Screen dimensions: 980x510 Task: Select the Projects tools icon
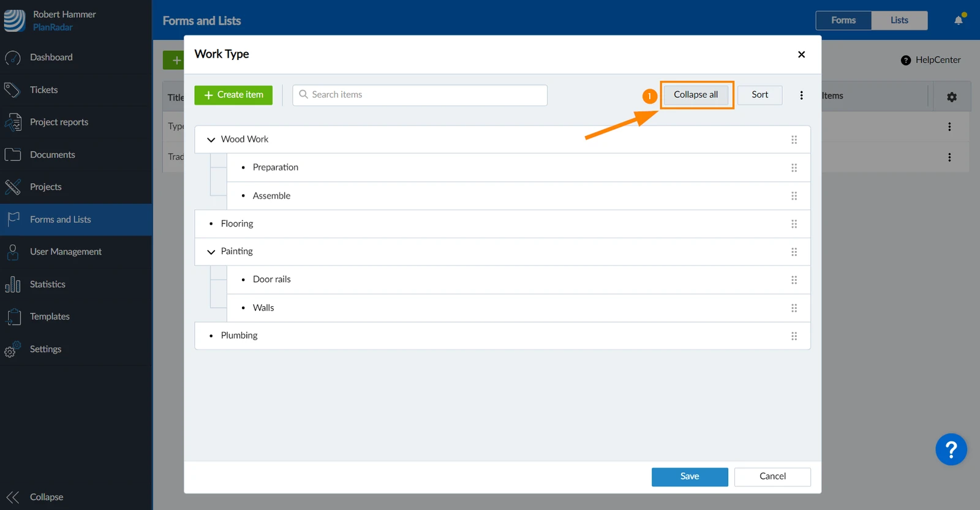12,187
